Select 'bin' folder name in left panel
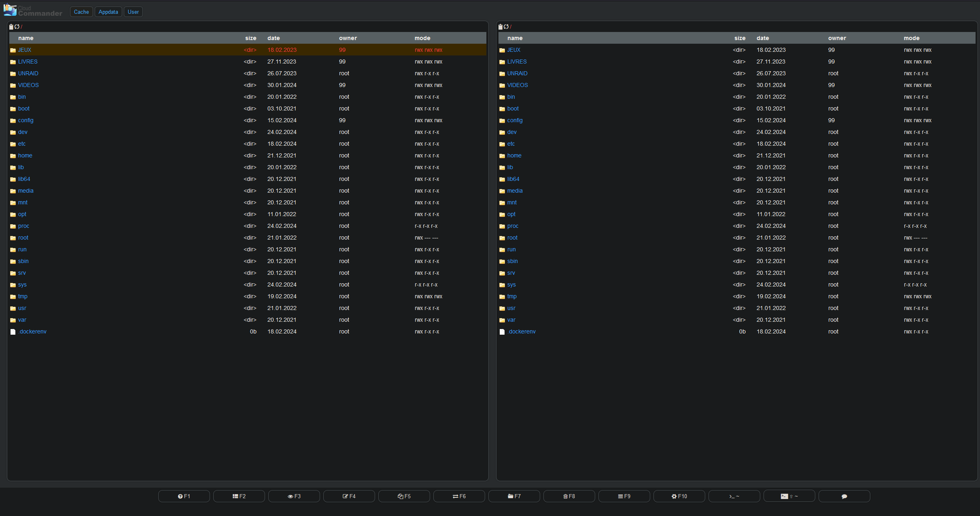 (22, 97)
